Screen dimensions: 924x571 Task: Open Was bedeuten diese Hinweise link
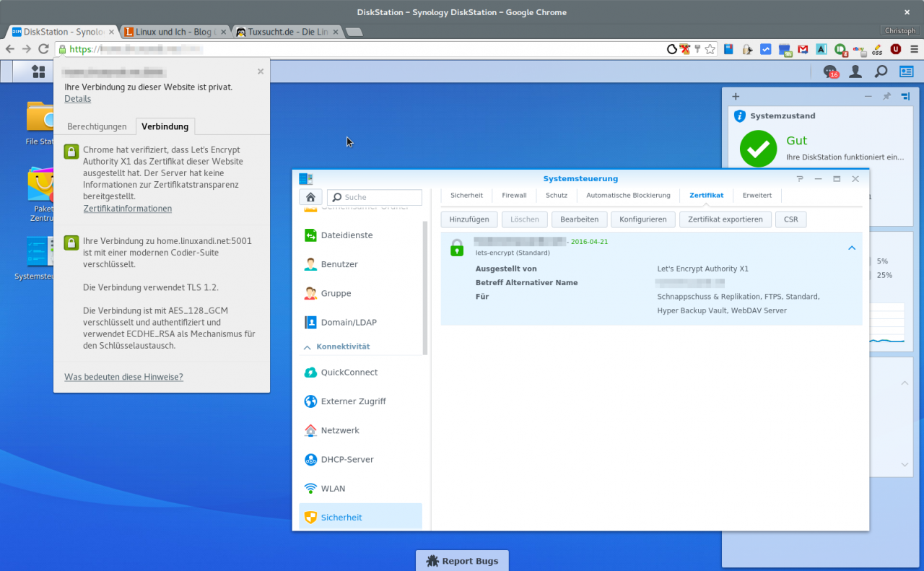[123, 377]
